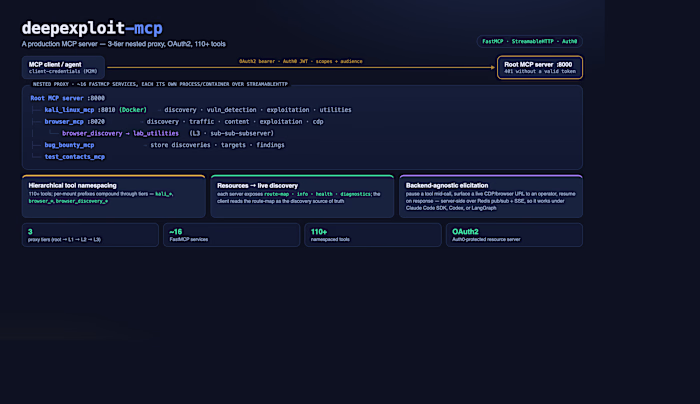700x404 pixels.
Task: Click targets in the bug_bounty_mcp row
Action: pos(233,145)
